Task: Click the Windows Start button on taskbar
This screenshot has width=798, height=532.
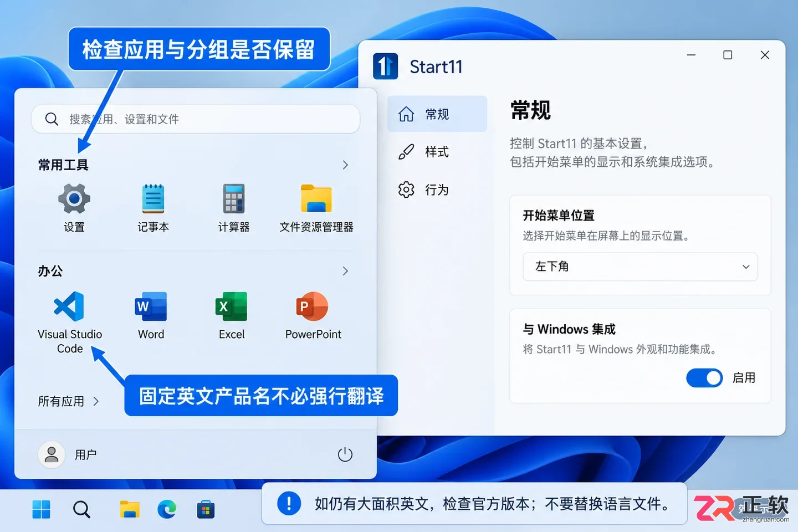Action: [41, 509]
